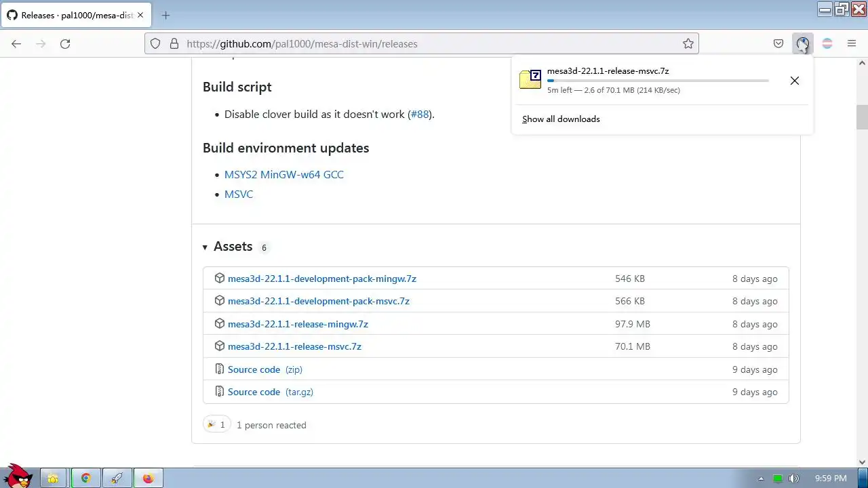The height and width of the screenshot is (488, 868).
Task: Click Show all downloads
Action: pos(561,119)
